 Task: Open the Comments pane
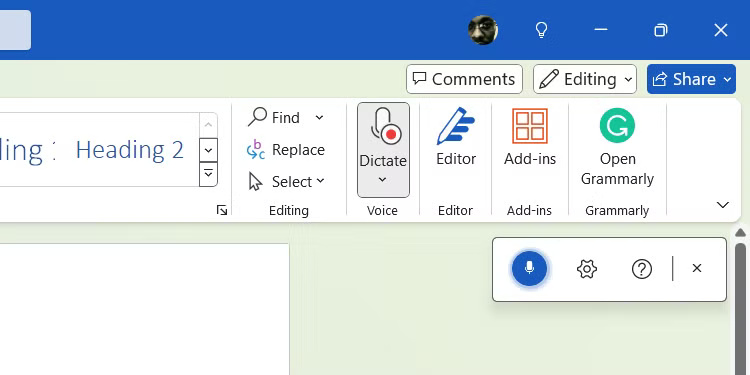click(x=464, y=79)
